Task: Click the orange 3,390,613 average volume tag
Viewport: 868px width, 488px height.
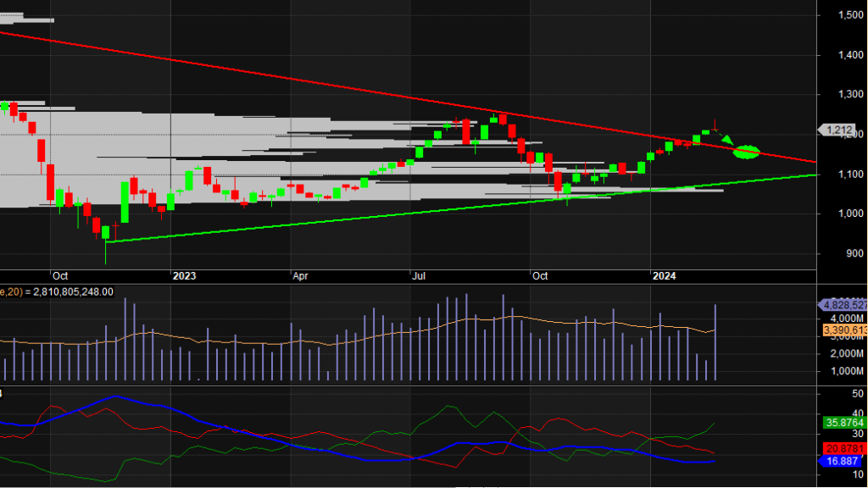Action: [843, 330]
